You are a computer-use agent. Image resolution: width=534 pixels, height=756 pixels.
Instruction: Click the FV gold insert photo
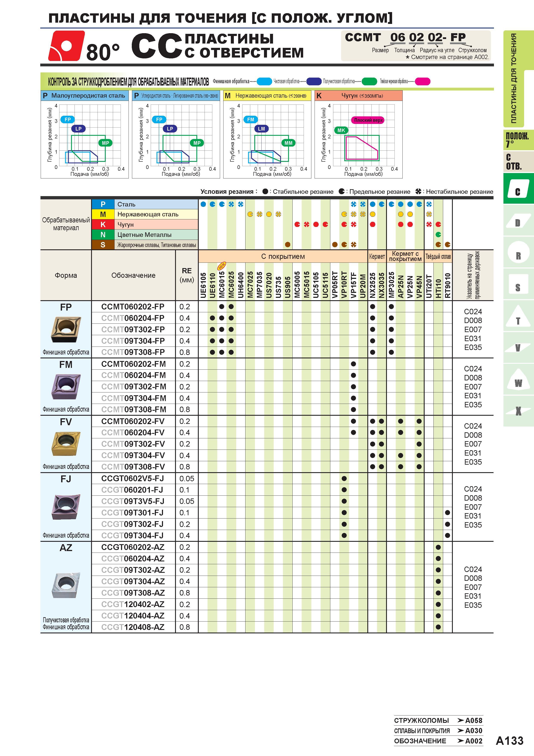66,444
